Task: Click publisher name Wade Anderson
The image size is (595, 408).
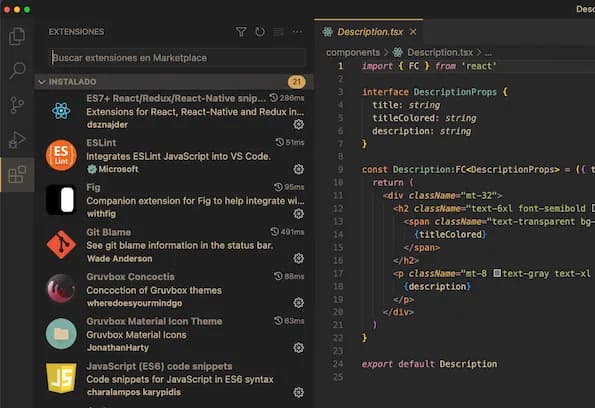Action: [x=120, y=259]
